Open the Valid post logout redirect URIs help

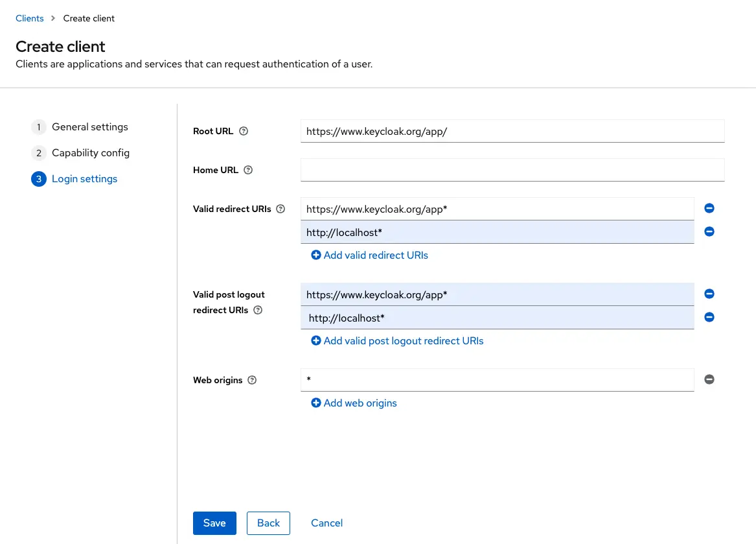click(258, 310)
